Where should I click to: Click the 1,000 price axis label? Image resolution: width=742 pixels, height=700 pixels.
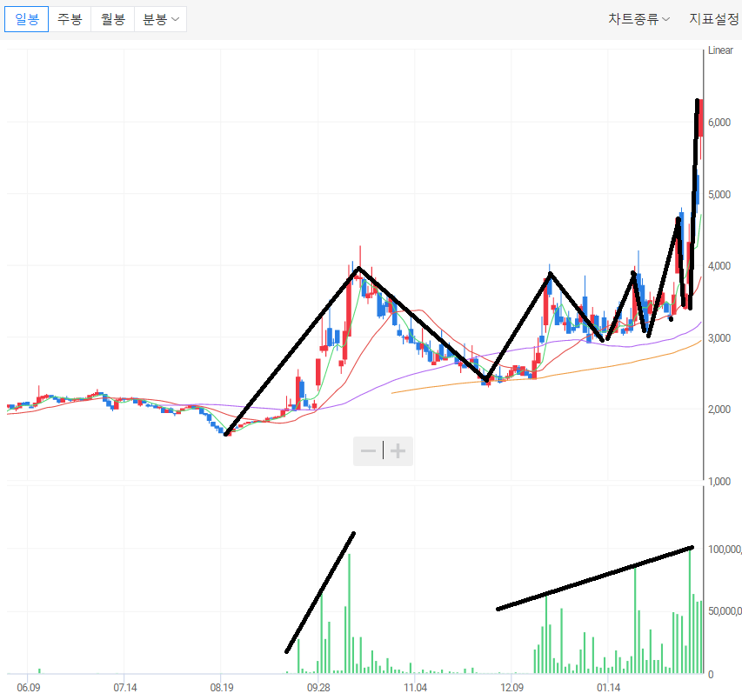tap(719, 481)
